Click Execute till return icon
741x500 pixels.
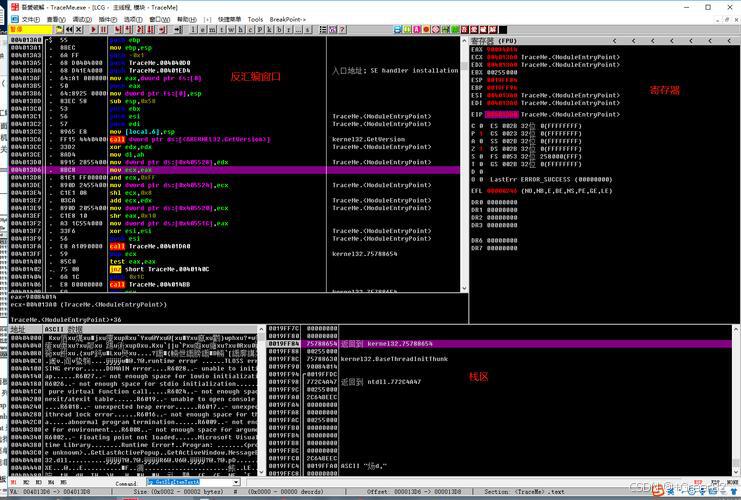[163, 29]
